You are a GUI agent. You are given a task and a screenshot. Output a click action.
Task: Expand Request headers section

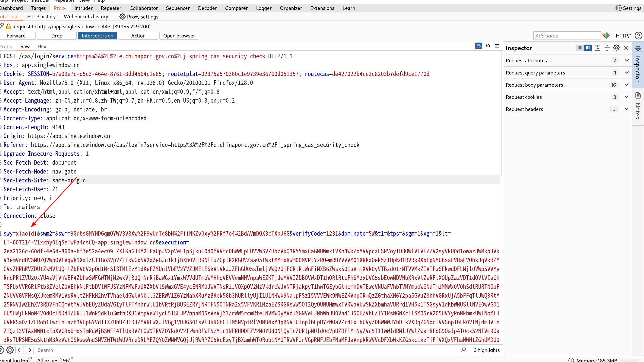tap(627, 109)
